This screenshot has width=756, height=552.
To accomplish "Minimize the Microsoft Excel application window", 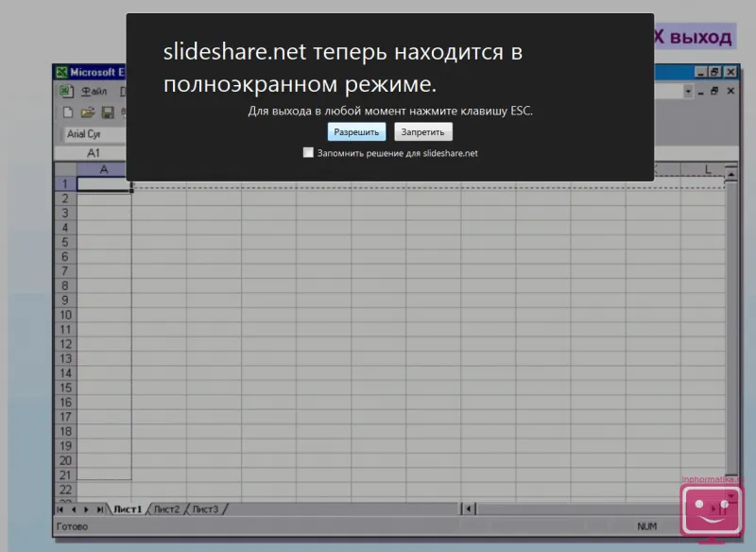I will click(700, 73).
